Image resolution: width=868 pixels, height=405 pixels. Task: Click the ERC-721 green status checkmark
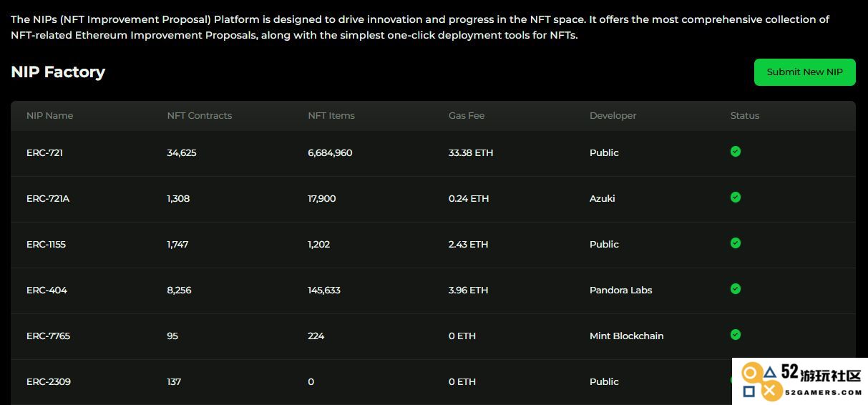click(x=735, y=152)
